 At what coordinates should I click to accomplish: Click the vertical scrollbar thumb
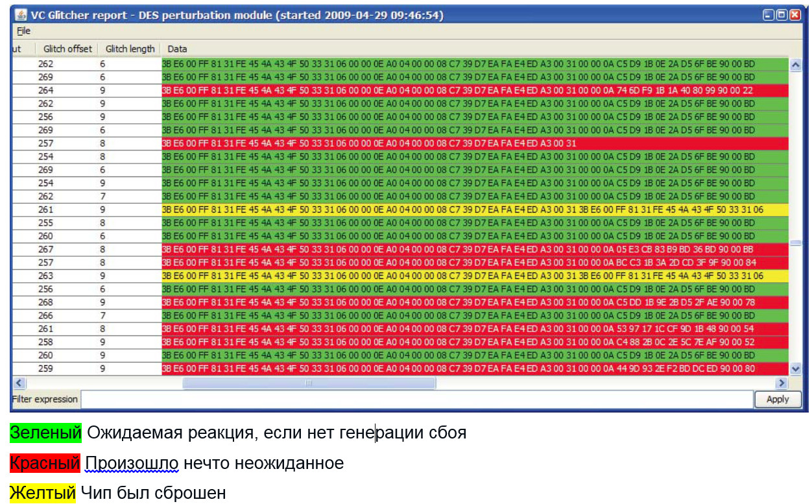796,243
